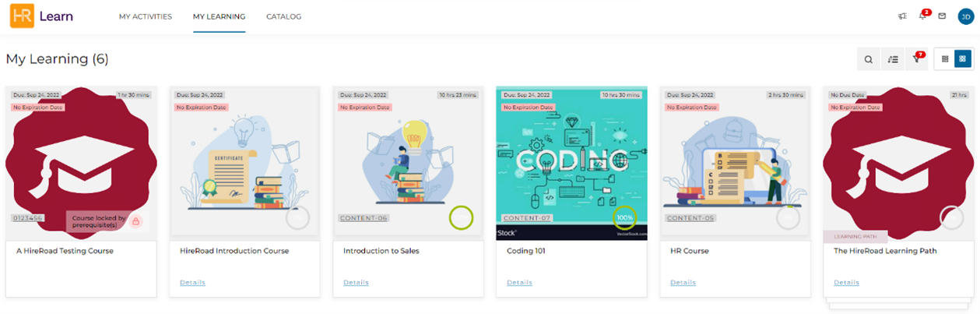Image resolution: width=980 pixels, height=314 pixels.
Task: Click HR Course's No Expiration Date tag
Action: coord(692,107)
